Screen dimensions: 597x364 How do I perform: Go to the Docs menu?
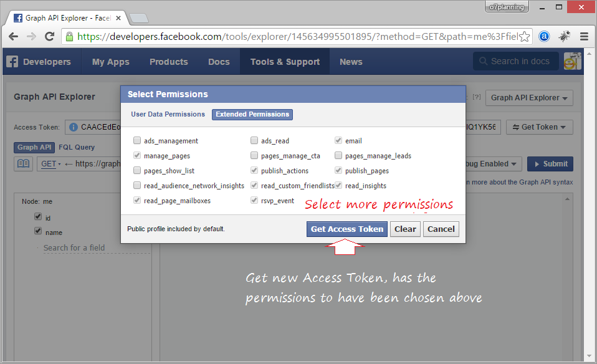[219, 62]
